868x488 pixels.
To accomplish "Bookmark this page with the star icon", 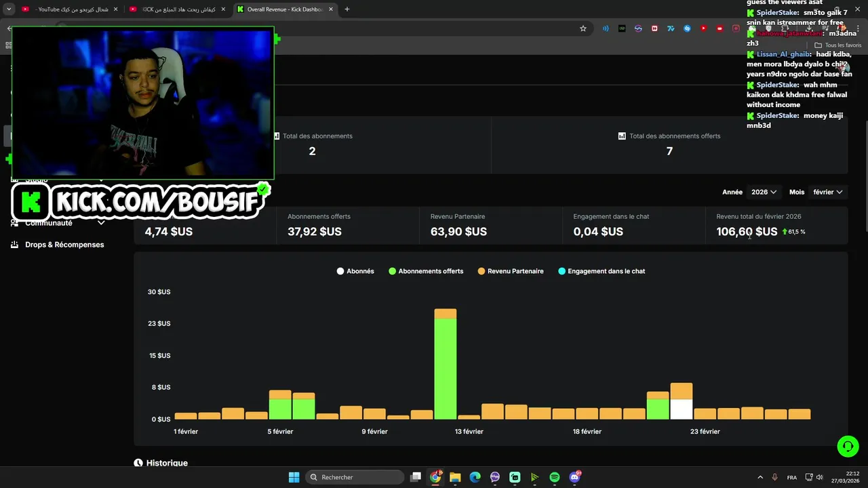I will 583,28.
